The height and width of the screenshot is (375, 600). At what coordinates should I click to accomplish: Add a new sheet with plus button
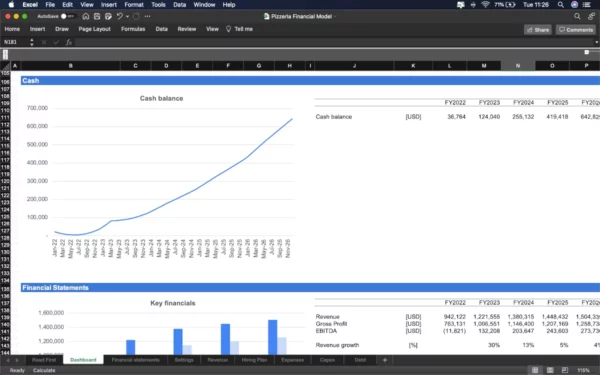[385, 360]
